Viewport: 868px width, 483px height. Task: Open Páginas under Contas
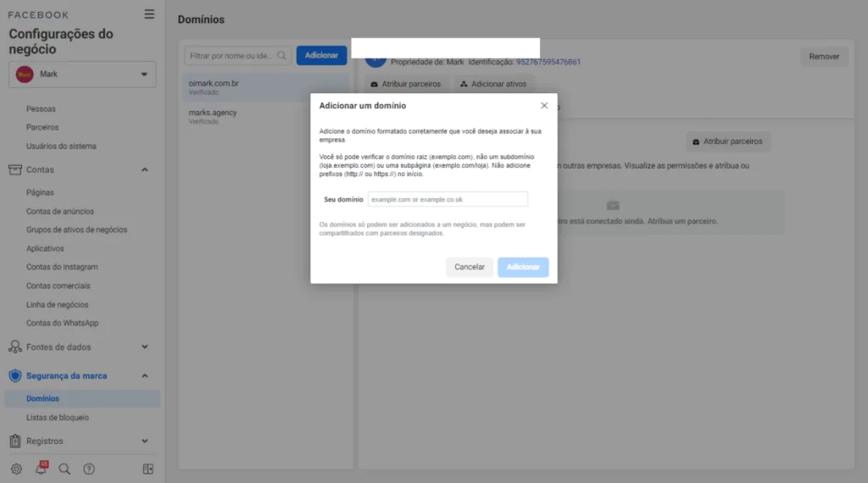(x=40, y=192)
